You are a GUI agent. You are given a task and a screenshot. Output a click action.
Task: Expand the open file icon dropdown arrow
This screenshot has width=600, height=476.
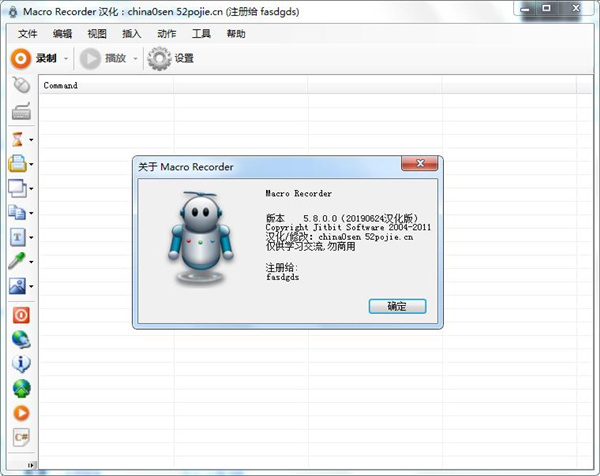[x=31, y=164]
